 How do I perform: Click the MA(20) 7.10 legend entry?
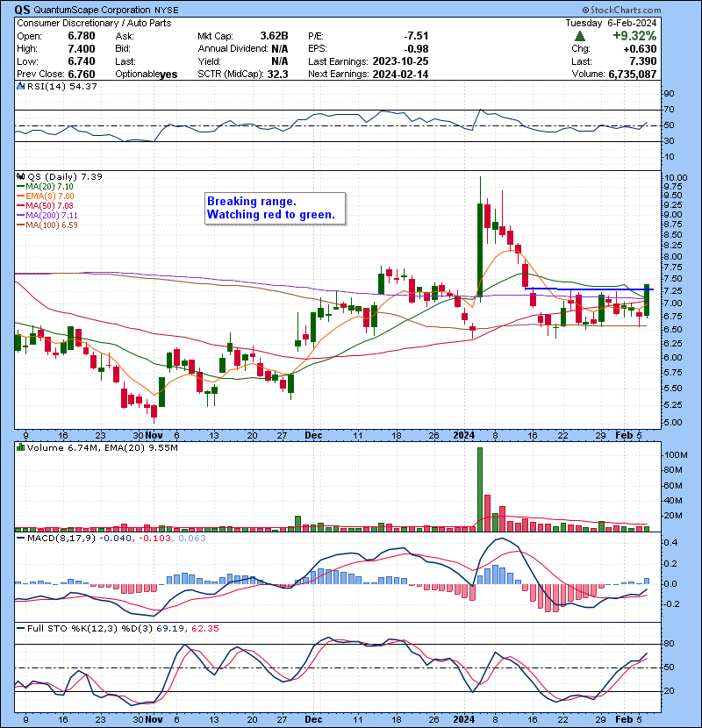(49, 187)
